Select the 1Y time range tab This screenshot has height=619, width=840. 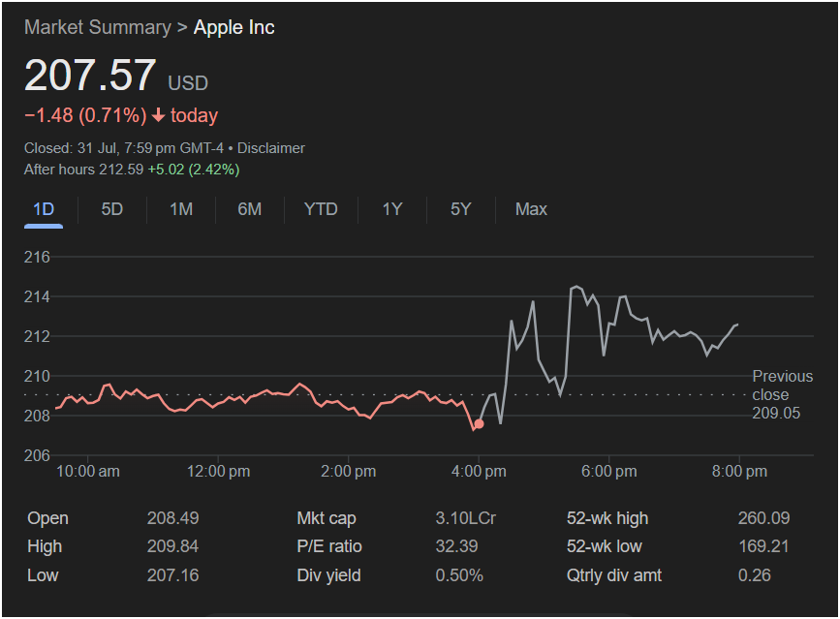392,209
